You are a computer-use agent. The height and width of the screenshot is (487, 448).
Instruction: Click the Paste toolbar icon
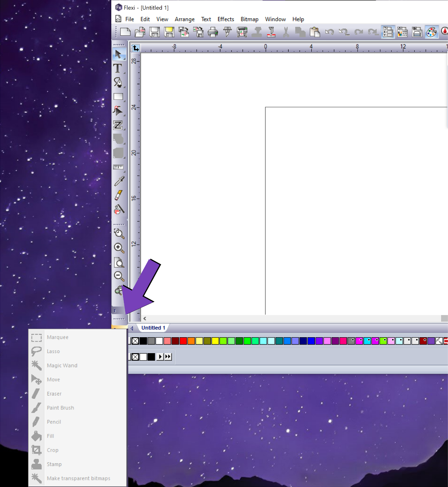coord(314,32)
